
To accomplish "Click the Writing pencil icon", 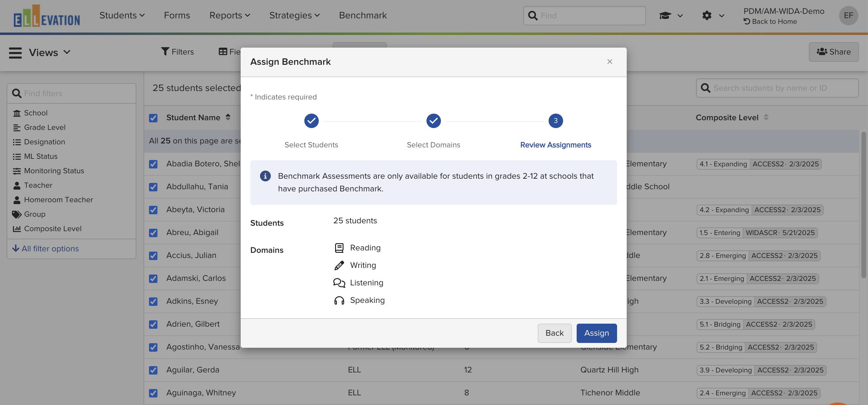I will click(x=339, y=265).
